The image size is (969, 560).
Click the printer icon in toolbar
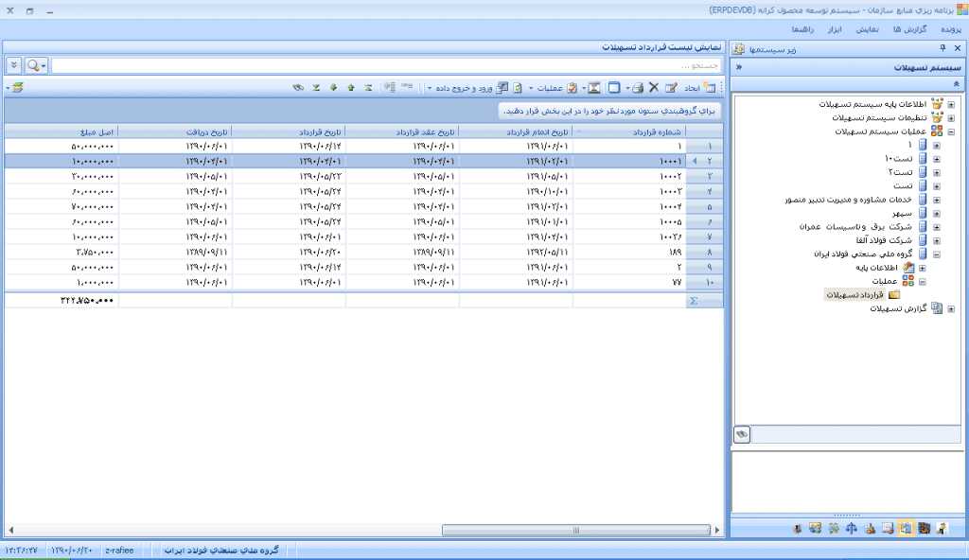tap(637, 88)
